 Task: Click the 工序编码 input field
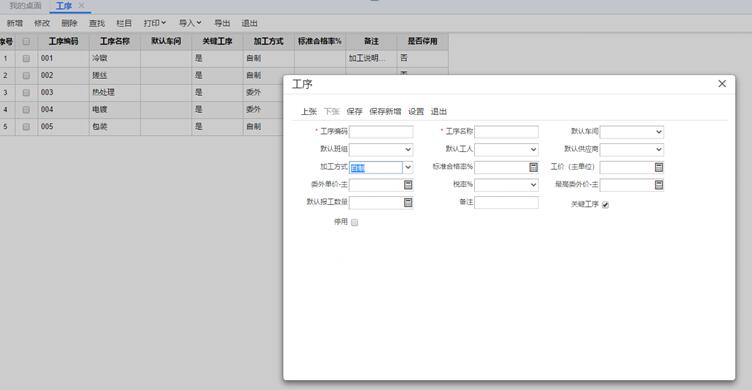click(x=381, y=131)
